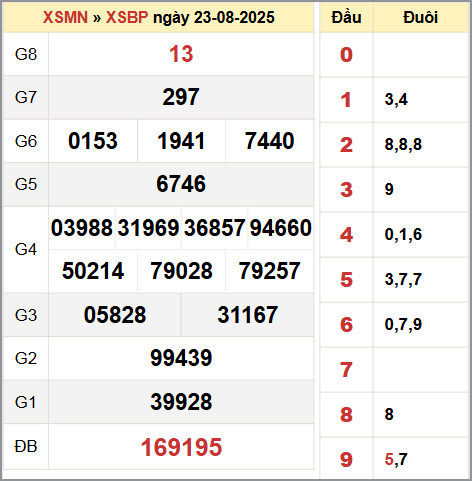This screenshot has width=472, height=481.
Task: Click the G4 number 03988
Action: 82,228
